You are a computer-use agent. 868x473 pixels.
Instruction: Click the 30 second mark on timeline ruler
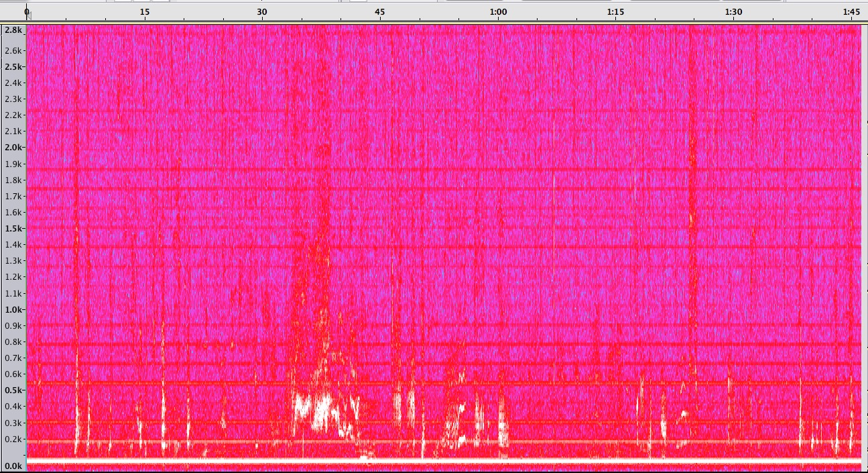pos(262,12)
